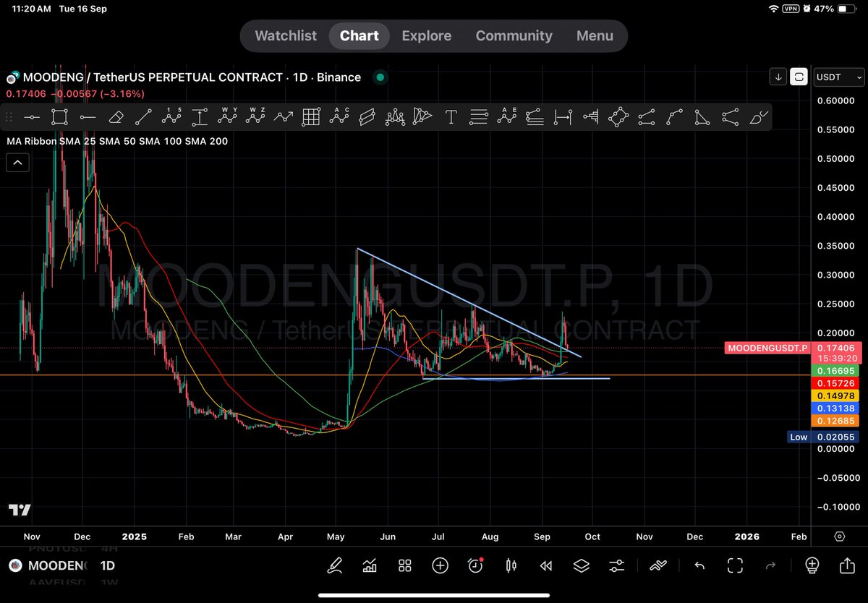Tap the down-arrow button near USDT
The height and width of the screenshot is (603, 868).
(x=778, y=77)
